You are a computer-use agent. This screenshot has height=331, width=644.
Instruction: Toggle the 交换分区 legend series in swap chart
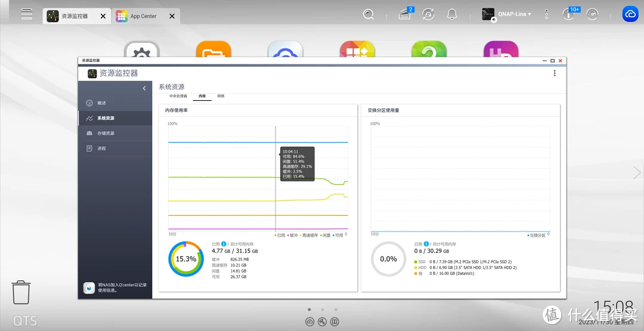tap(537, 236)
